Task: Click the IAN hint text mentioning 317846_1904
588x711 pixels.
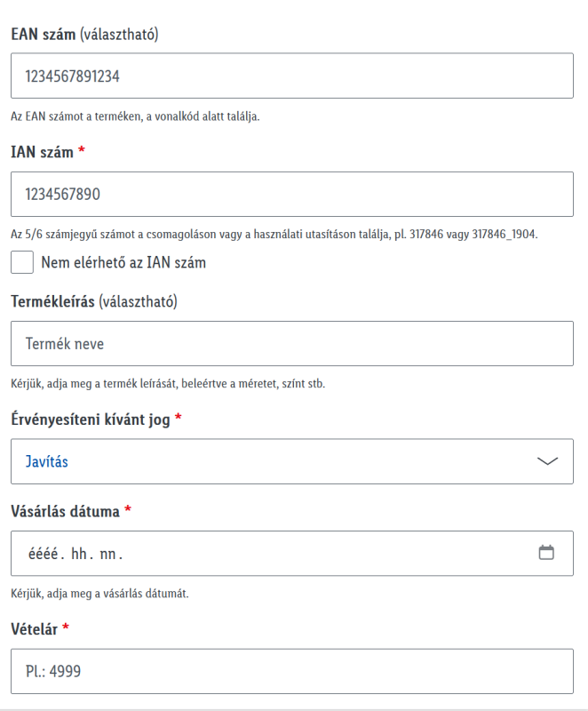Action: [x=274, y=234]
